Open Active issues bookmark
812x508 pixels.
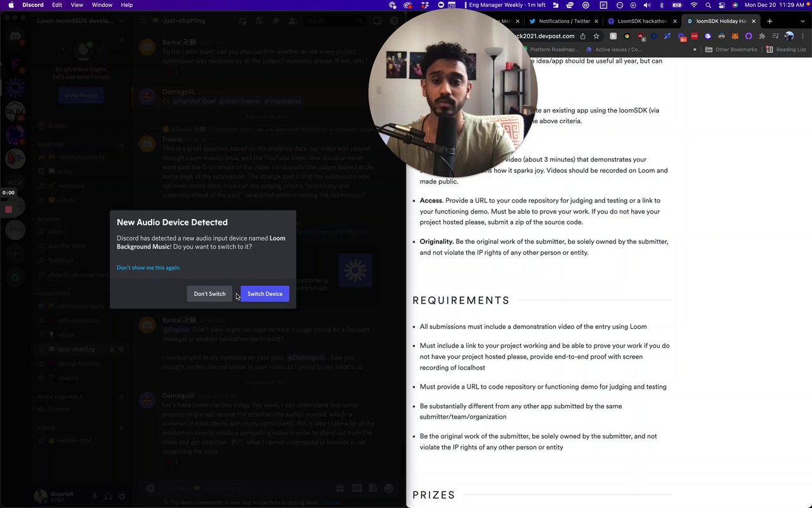click(614, 50)
